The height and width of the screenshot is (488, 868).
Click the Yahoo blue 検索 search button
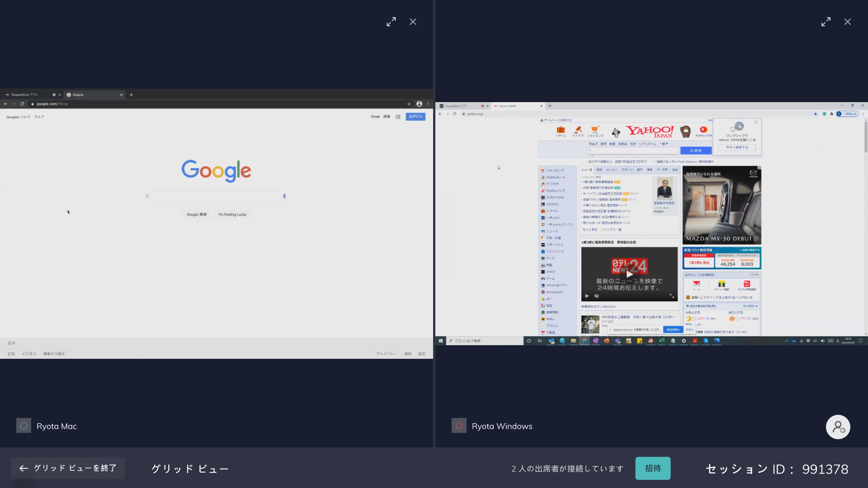pyautogui.click(x=696, y=150)
